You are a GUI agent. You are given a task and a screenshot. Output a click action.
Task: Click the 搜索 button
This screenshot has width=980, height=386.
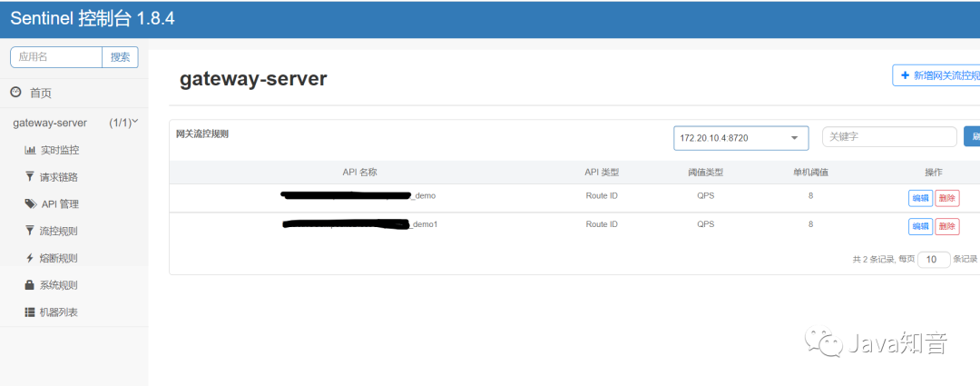tap(120, 57)
